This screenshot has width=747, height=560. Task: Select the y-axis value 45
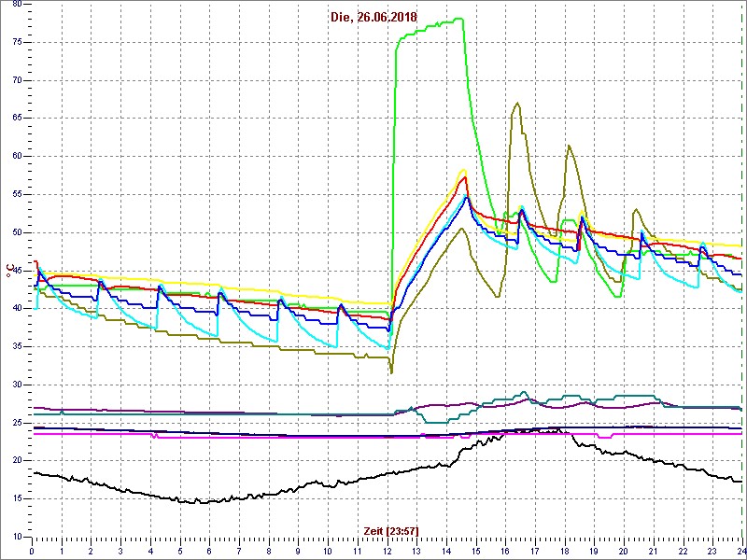tap(16, 271)
